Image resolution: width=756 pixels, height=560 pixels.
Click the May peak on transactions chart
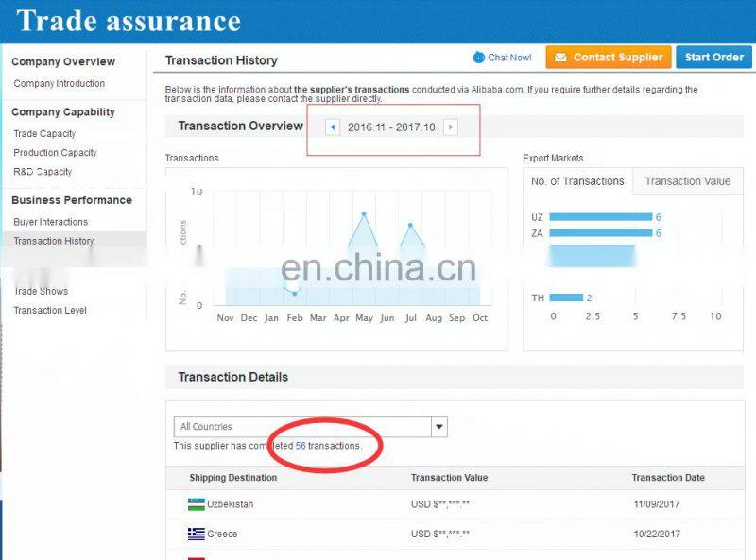coord(364,213)
